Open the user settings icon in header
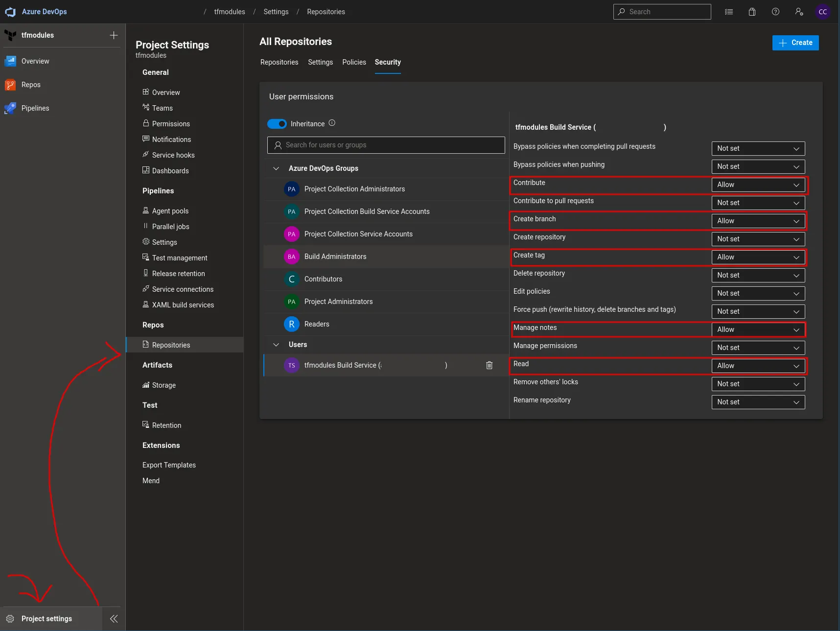Image resolution: width=840 pixels, height=631 pixels. 799,12
